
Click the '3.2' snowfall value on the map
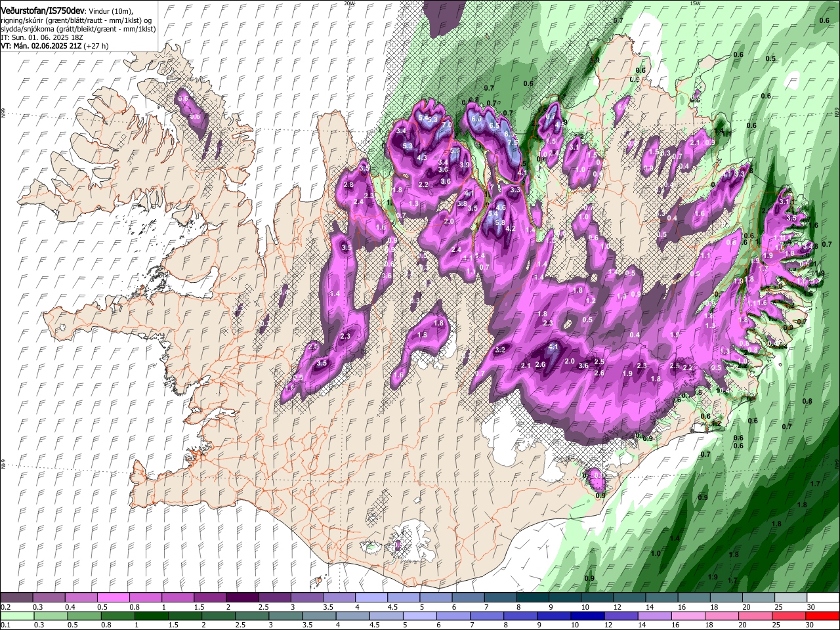(500, 350)
